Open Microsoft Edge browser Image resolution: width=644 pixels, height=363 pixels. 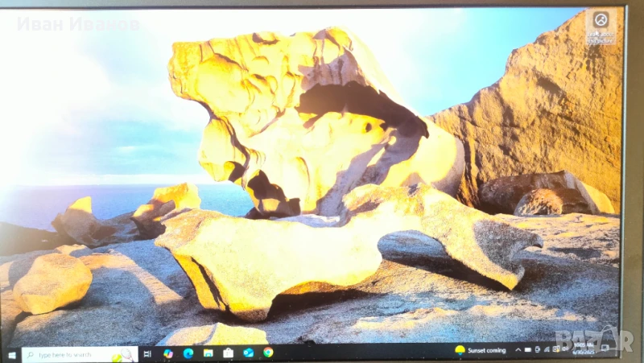[x=188, y=353]
